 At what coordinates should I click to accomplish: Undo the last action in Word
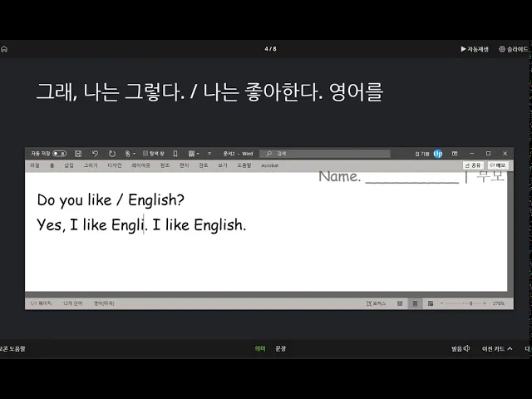(x=95, y=154)
